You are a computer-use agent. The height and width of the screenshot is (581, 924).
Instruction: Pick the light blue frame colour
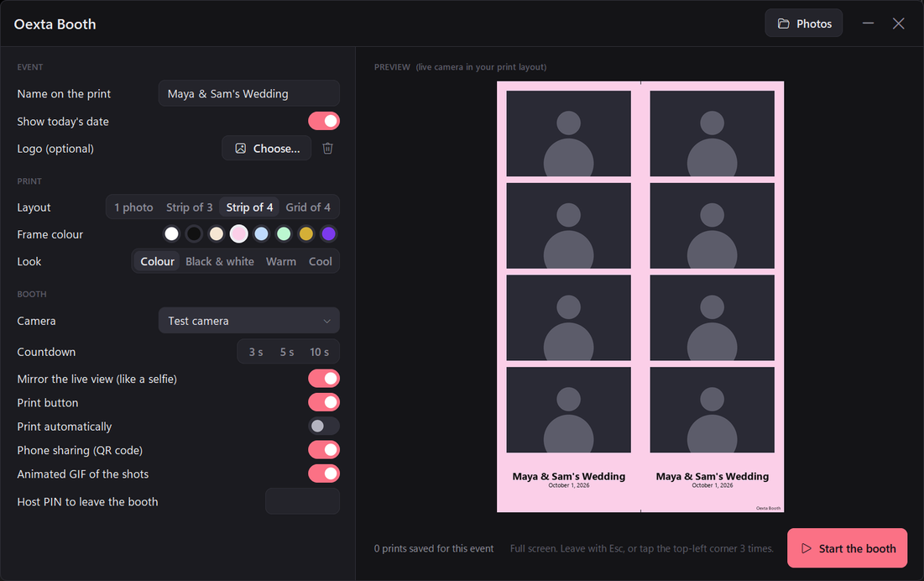[261, 234]
